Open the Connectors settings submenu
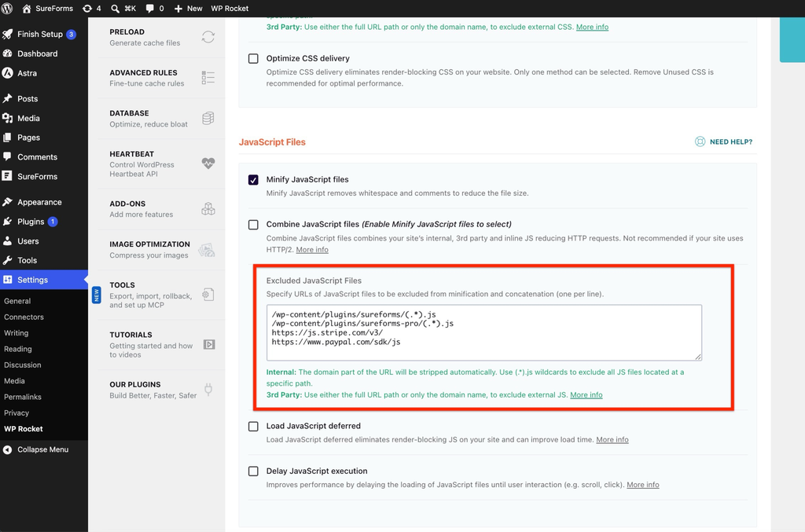 point(24,317)
